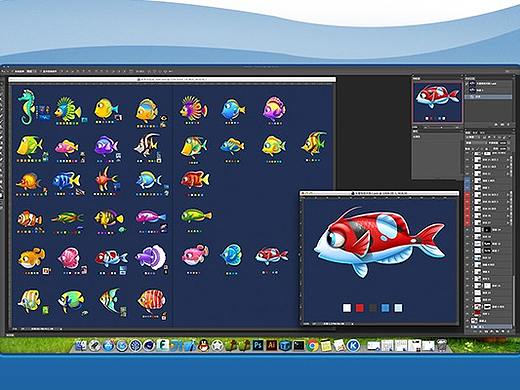The width and height of the screenshot is (520, 390).
Task: Open Adobe Illustrator from the Dock
Action: [271, 345]
